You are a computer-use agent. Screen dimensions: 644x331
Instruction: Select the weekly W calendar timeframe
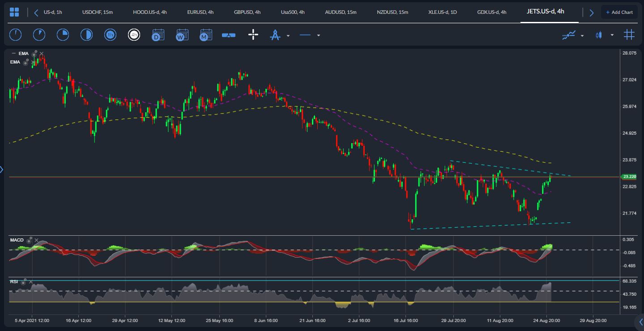(182, 35)
